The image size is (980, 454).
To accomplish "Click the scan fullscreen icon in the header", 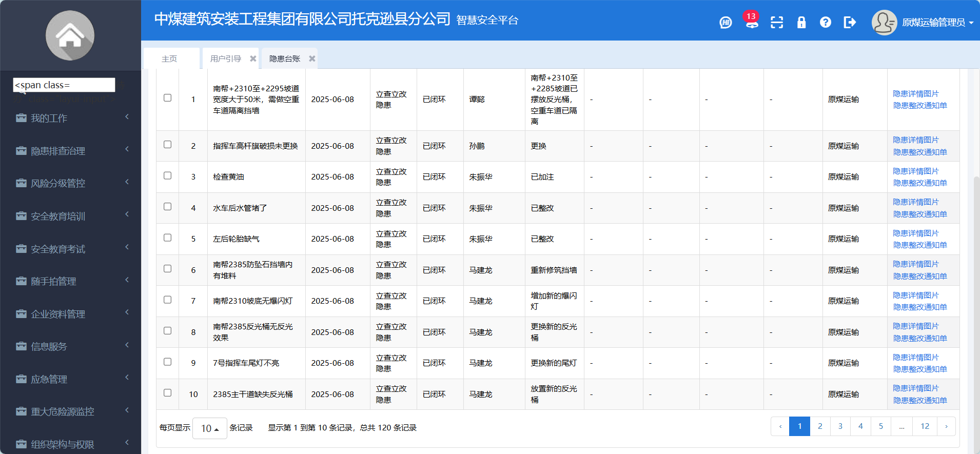I will click(777, 23).
